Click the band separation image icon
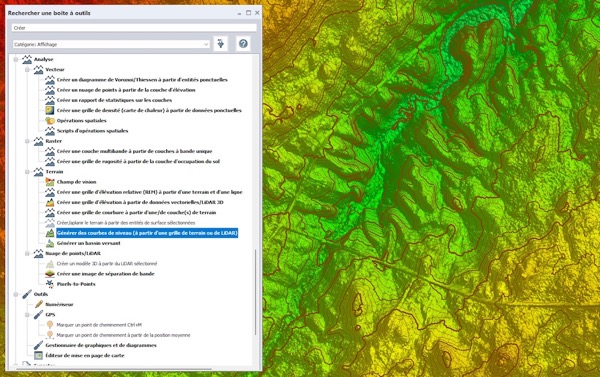 tap(50, 274)
